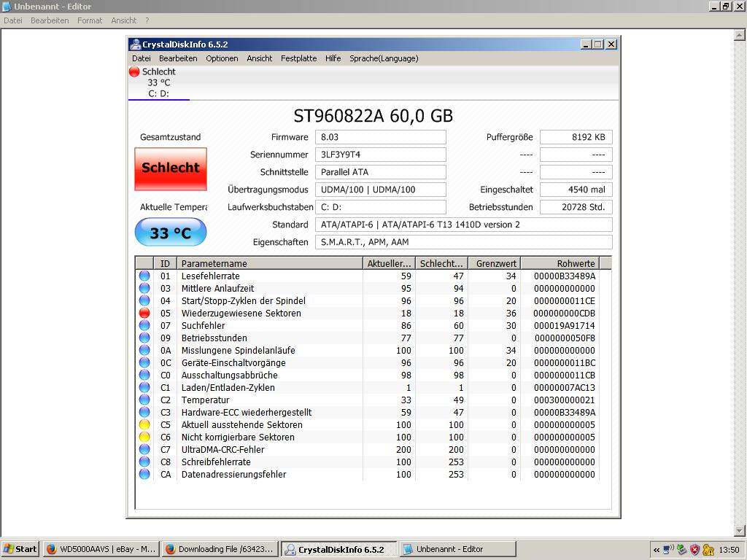
Task: Click the Hardware-ECC wiederhergestellt parameter name
Action: pyautogui.click(x=247, y=412)
